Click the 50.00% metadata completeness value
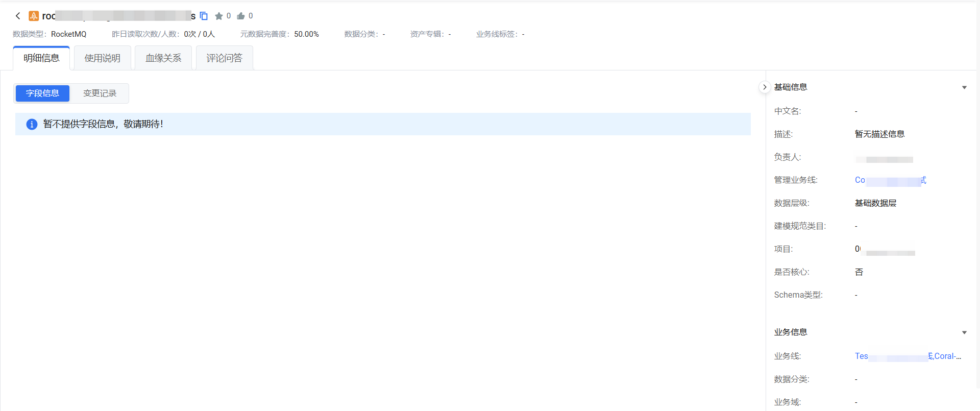 [x=306, y=34]
